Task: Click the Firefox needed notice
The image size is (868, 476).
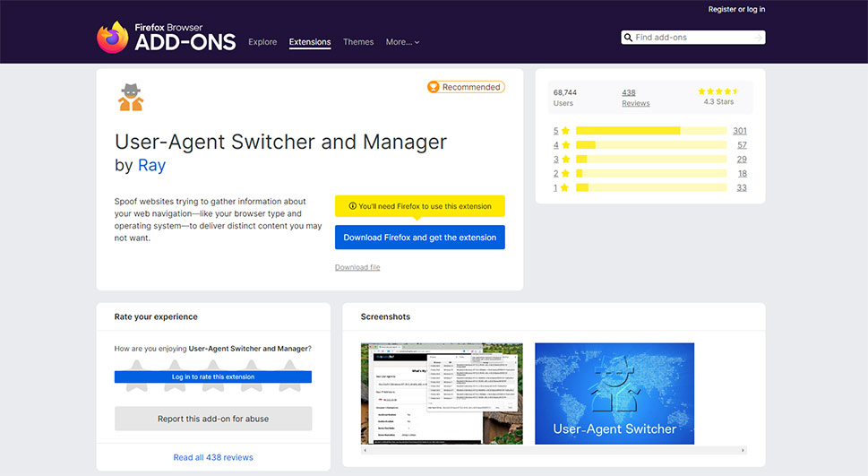Action: [419, 206]
